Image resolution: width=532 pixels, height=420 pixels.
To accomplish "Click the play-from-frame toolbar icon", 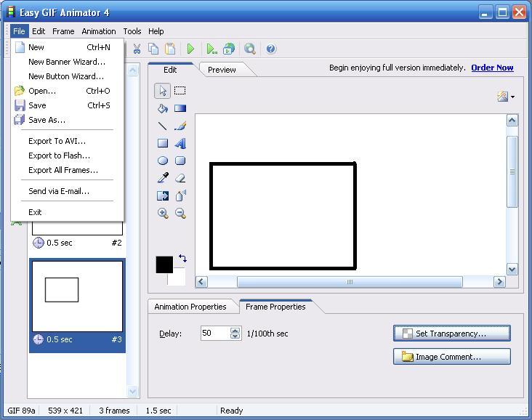I will (211, 49).
